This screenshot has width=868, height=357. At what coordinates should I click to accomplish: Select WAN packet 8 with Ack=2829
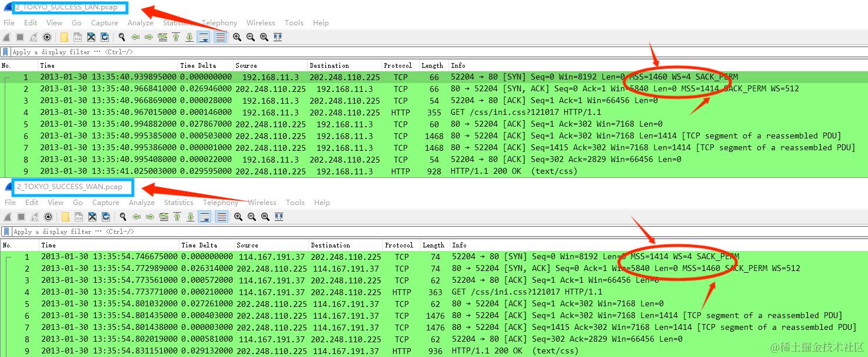(434, 339)
